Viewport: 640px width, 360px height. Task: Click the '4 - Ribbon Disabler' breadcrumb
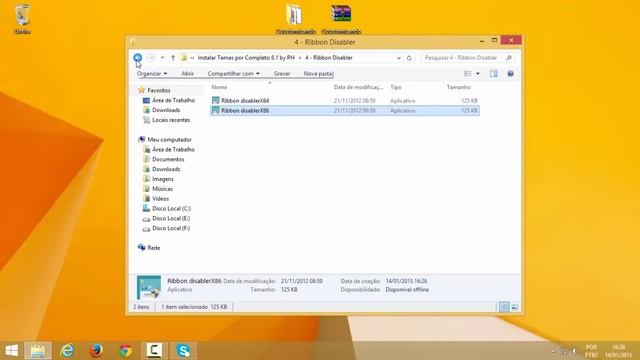point(329,58)
